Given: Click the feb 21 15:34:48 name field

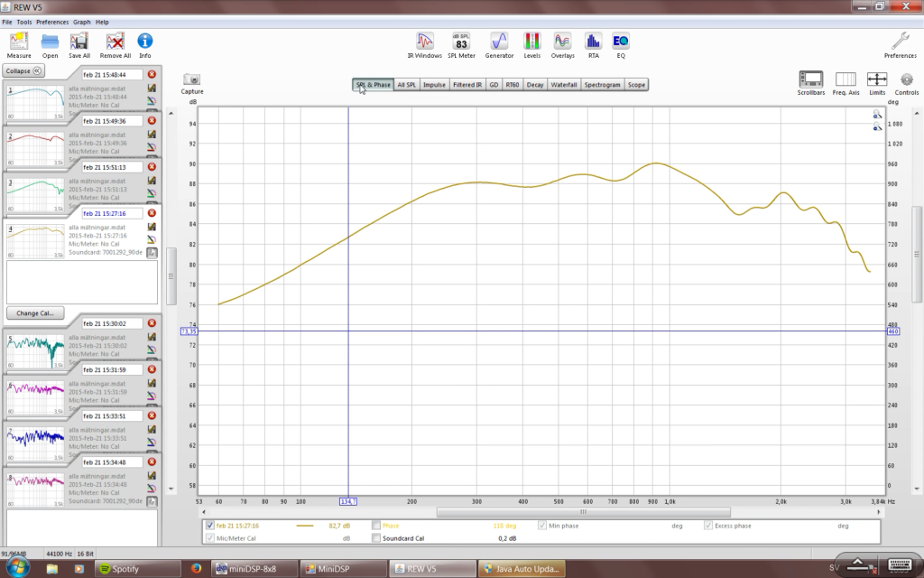Looking at the screenshot, I should click(x=112, y=462).
